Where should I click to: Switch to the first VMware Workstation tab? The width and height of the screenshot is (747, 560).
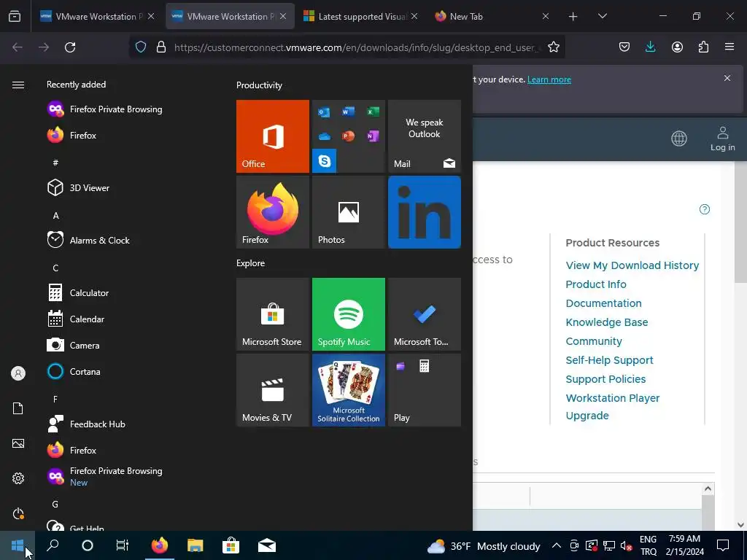(x=98, y=16)
